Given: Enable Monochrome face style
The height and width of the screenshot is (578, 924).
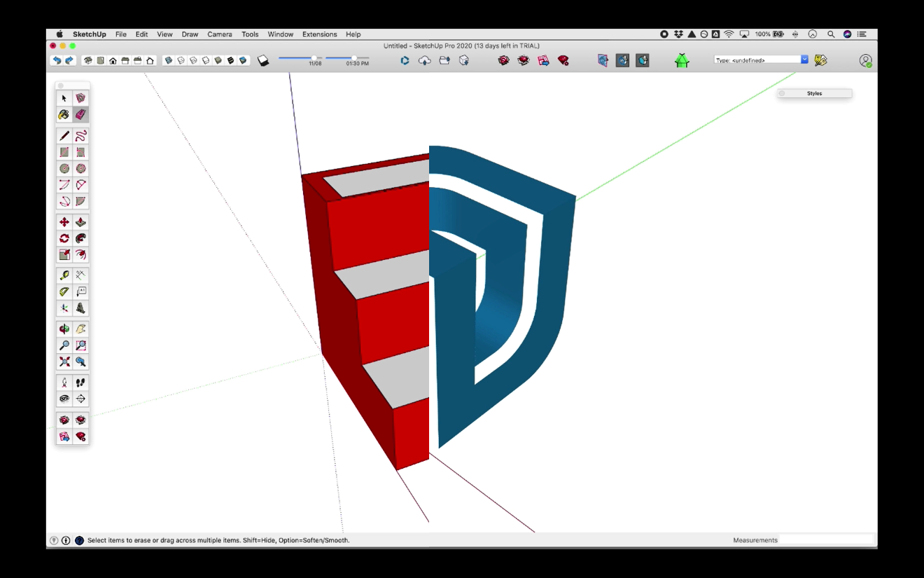Looking at the screenshot, I should click(243, 61).
